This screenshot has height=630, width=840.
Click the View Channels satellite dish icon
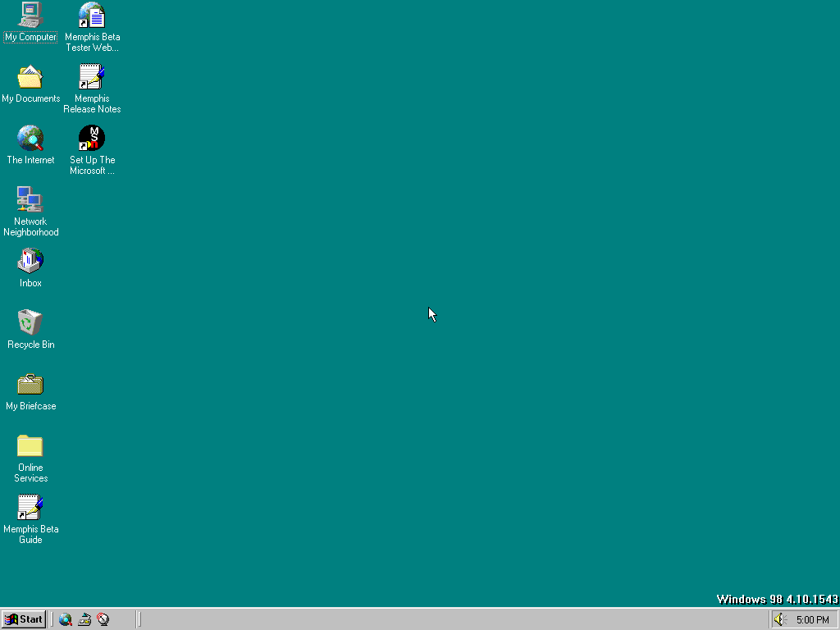[x=103, y=620]
